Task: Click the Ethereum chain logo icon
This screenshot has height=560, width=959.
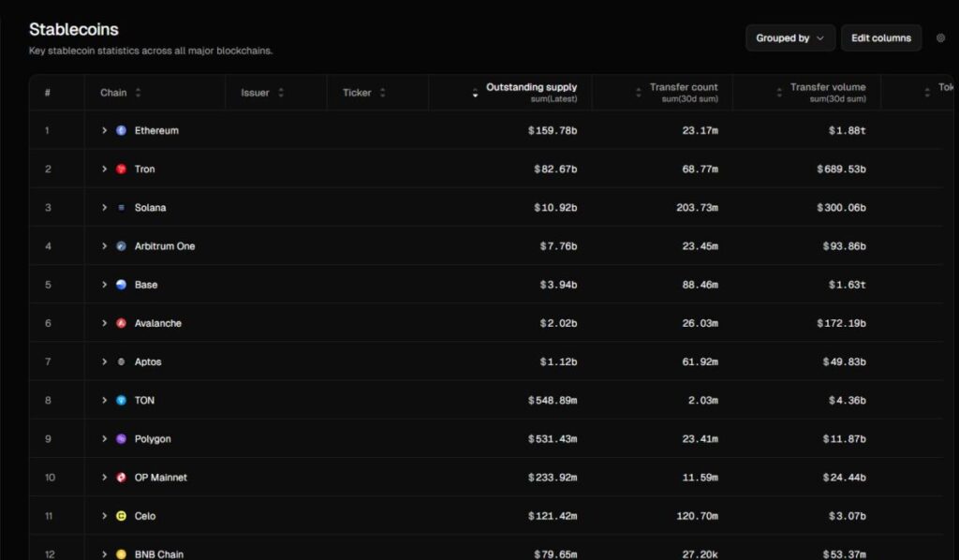Action: pyautogui.click(x=121, y=131)
